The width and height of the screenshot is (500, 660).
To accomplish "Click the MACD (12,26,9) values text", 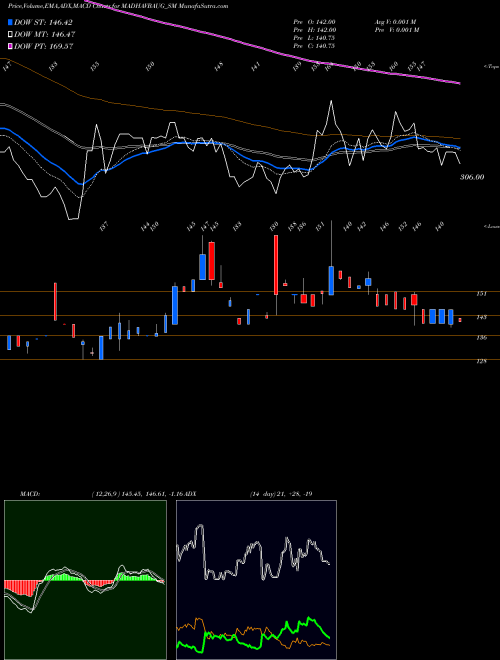I will tap(138, 493).
